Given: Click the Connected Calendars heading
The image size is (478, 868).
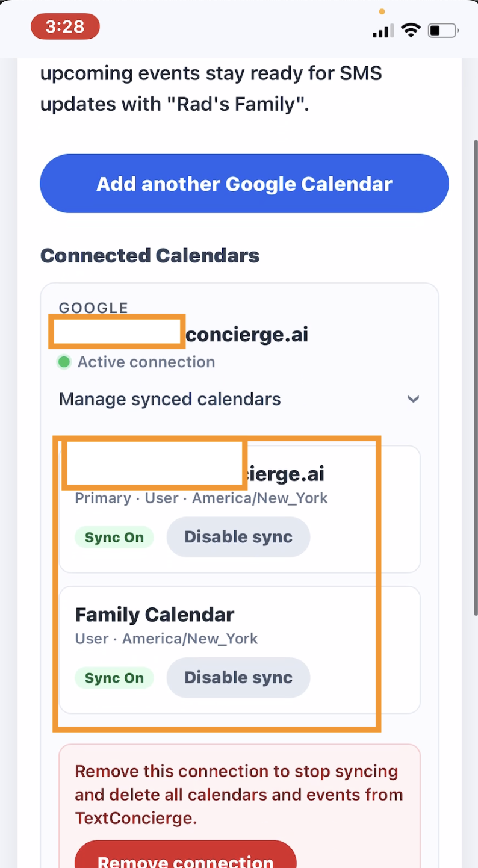Looking at the screenshot, I should point(150,256).
